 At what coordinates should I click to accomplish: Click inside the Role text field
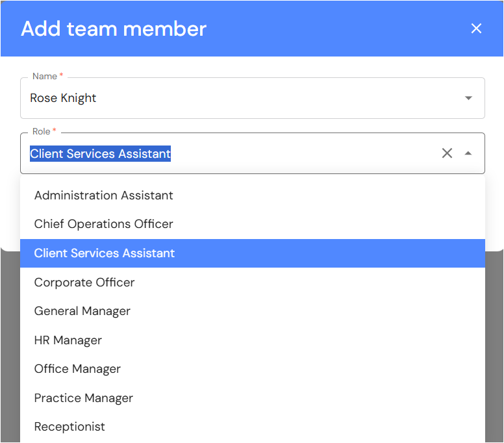[260, 154]
